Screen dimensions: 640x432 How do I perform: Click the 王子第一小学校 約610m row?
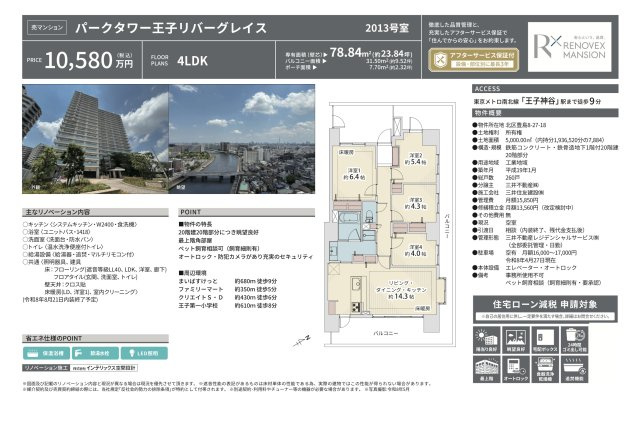227,305
